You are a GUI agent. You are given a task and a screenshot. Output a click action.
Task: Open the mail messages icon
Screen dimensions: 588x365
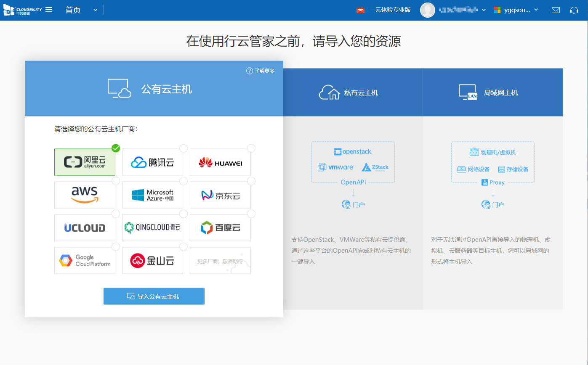556,10
